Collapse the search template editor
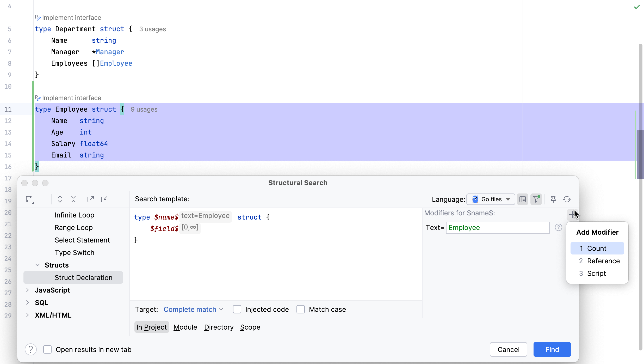The width and height of the screenshot is (644, 364). [x=73, y=199]
